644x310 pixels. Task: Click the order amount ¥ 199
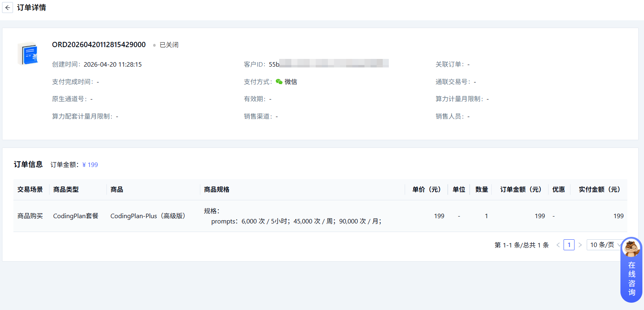tap(90, 165)
